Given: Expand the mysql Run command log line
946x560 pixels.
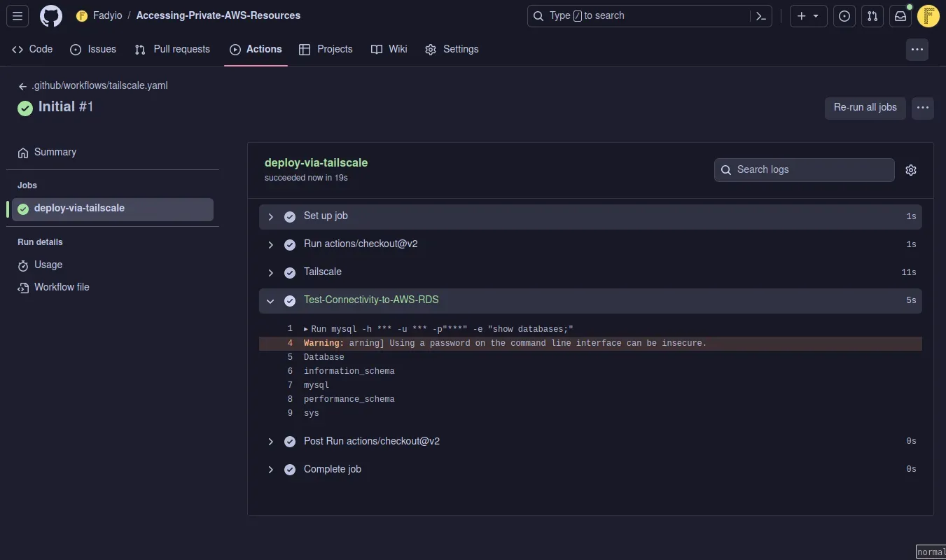Looking at the screenshot, I should [x=306, y=329].
